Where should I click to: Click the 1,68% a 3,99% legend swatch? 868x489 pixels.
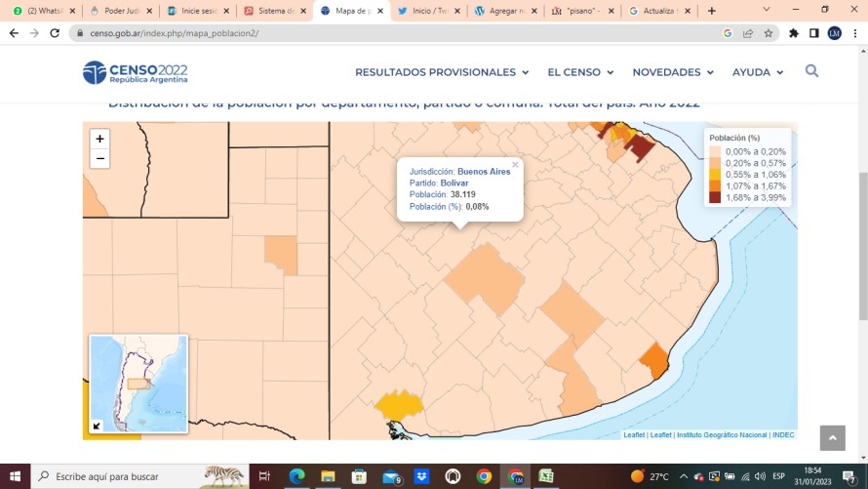pyautogui.click(x=715, y=197)
